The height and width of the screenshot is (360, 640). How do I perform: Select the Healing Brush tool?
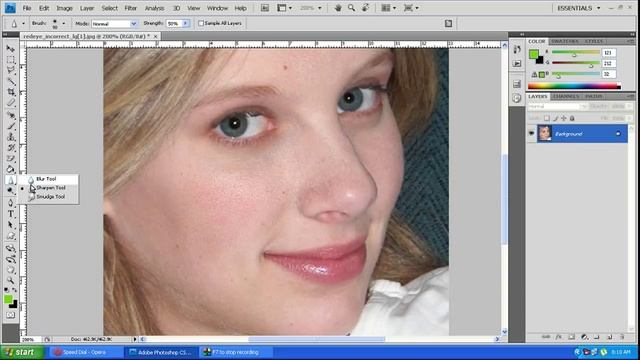pos(11,116)
